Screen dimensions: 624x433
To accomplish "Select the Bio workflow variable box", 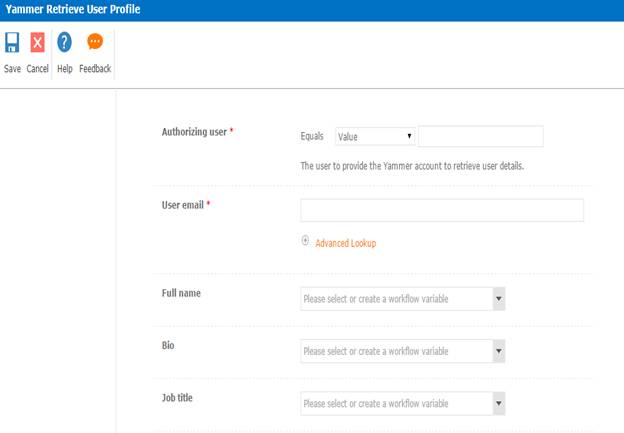I will pyautogui.click(x=396, y=351).
